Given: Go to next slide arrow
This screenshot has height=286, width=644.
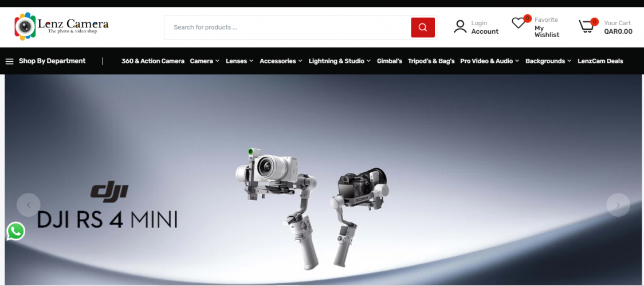Looking at the screenshot, I should 618,205.
